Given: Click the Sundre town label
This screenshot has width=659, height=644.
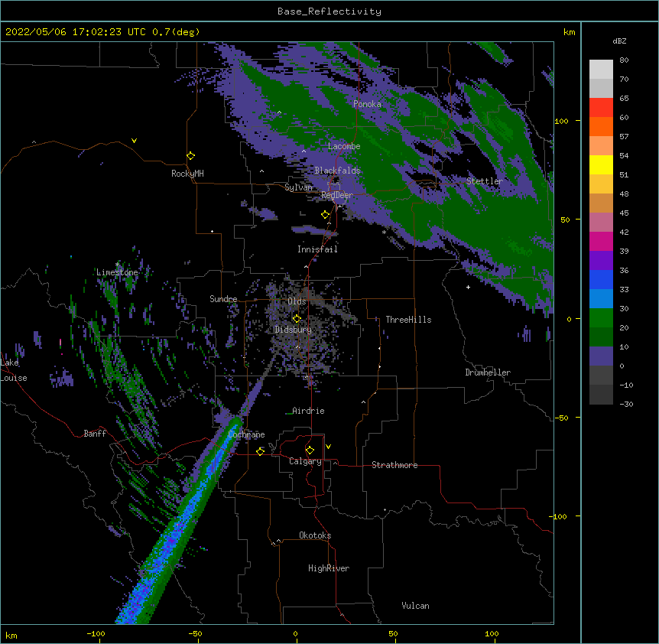Looking at the screenshot, I should 223,299.
